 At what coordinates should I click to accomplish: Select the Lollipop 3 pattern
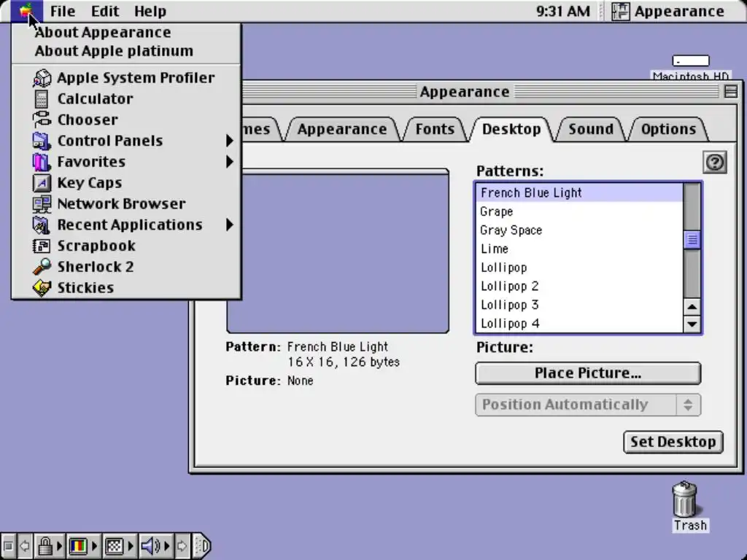[580, 304]
